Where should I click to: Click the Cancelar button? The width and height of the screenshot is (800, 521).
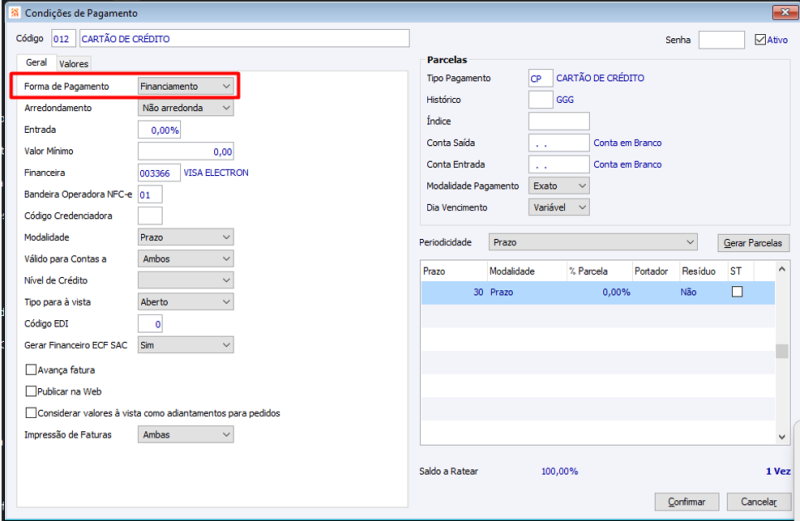coord(759,502)
